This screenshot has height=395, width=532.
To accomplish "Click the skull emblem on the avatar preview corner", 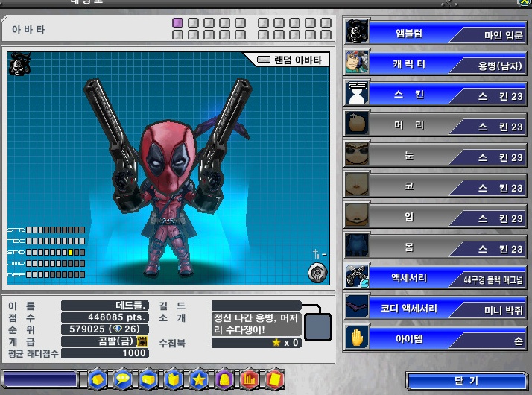I will (x=19, y=64).
